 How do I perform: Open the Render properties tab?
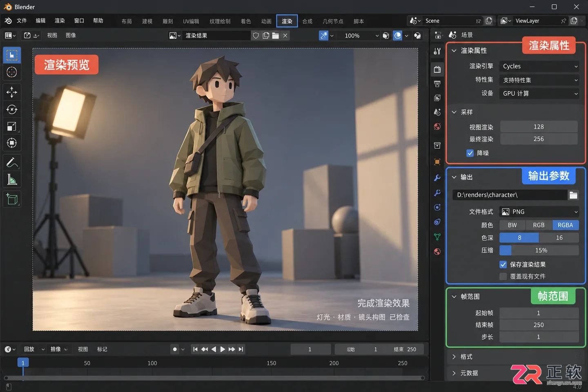(437, 69)
